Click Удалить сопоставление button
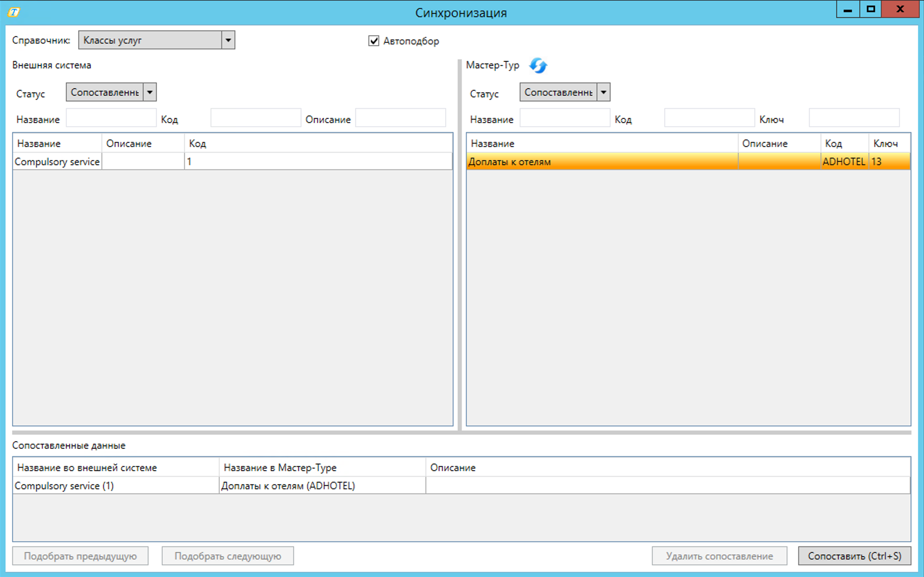Viewport: 924px width, 577px height. click(719, 556)
